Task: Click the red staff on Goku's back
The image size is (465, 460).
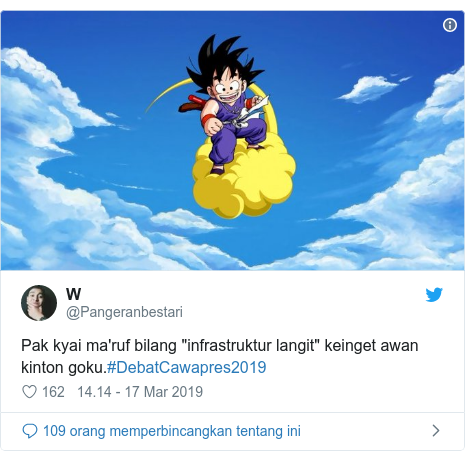Action: (193, 103)
